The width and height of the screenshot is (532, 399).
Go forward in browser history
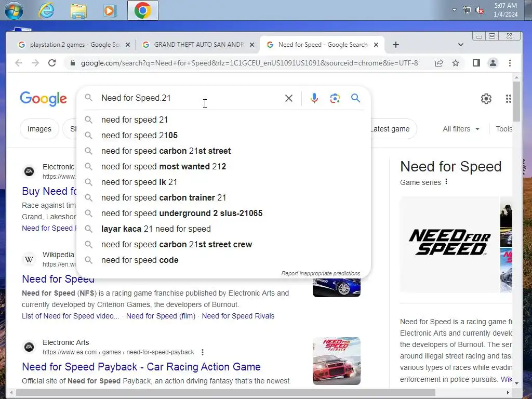(35, 63)
